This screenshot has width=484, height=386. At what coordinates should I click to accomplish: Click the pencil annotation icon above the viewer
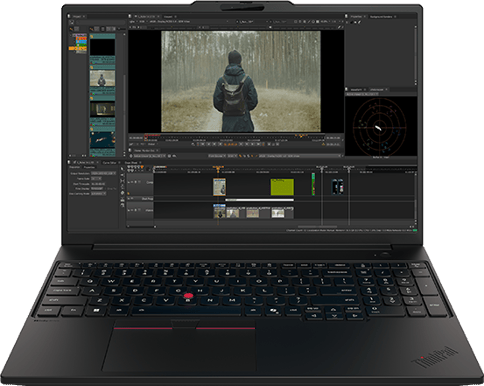point(340,28)
